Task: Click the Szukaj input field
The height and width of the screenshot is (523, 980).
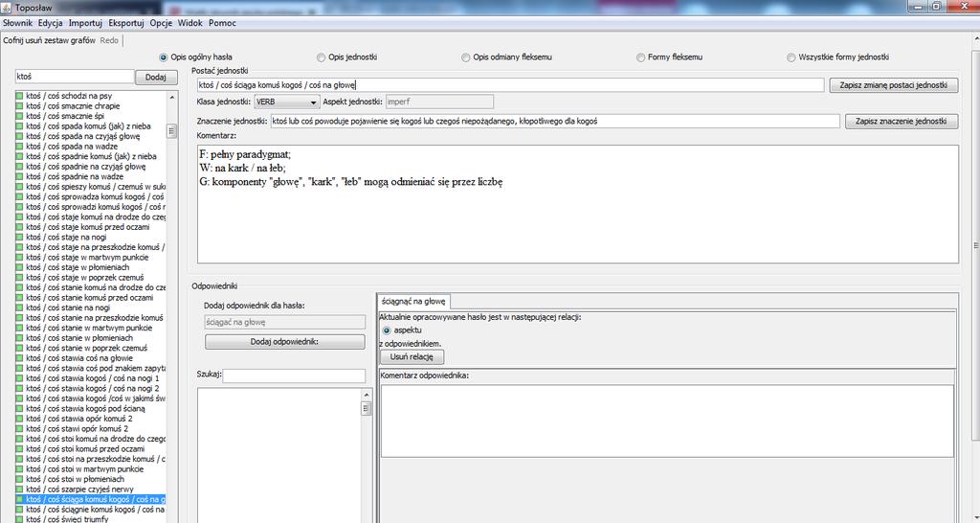Action: [x=294, y=375]
